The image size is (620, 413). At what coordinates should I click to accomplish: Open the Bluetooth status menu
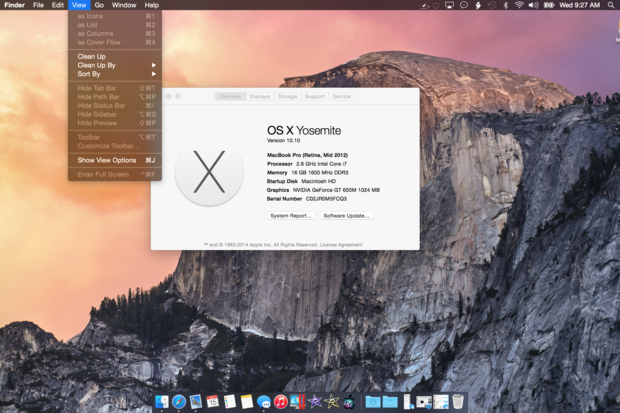point(505,5)
